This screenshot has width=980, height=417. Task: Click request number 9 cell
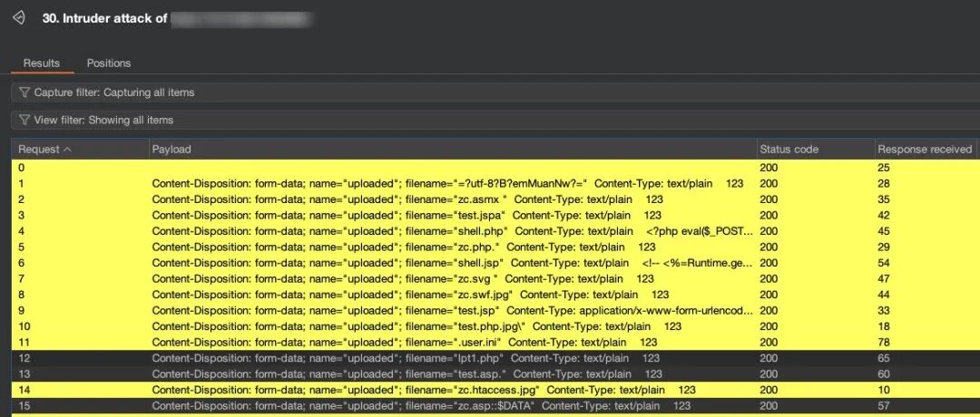[x=21, y=310]
